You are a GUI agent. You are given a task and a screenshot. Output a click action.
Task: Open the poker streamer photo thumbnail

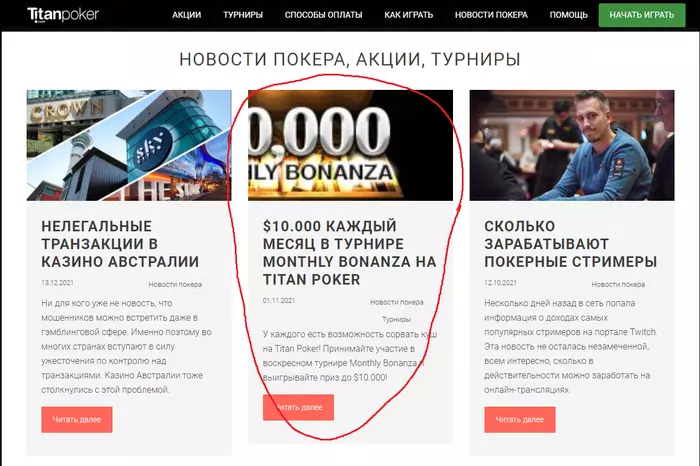[x=572, y=145]
